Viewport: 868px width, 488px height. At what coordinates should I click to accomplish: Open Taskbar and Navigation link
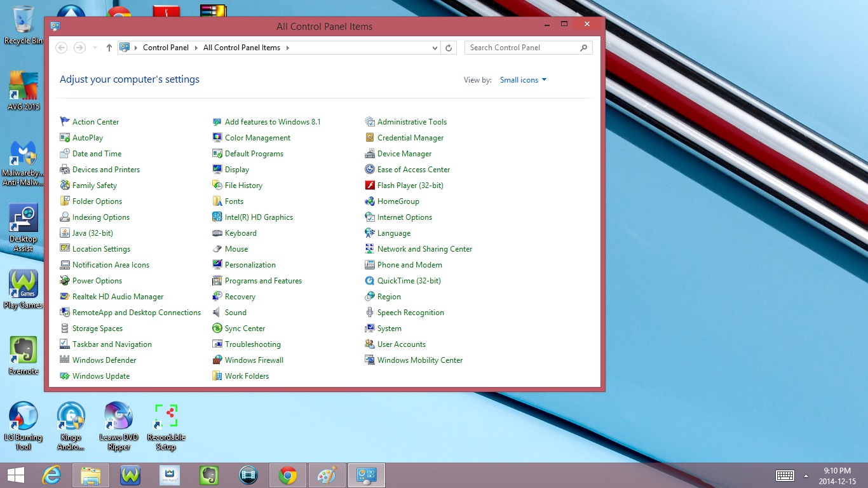pos(112,344)
